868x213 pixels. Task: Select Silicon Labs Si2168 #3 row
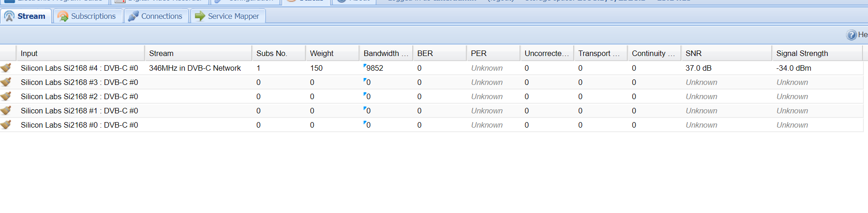[431, 82]
